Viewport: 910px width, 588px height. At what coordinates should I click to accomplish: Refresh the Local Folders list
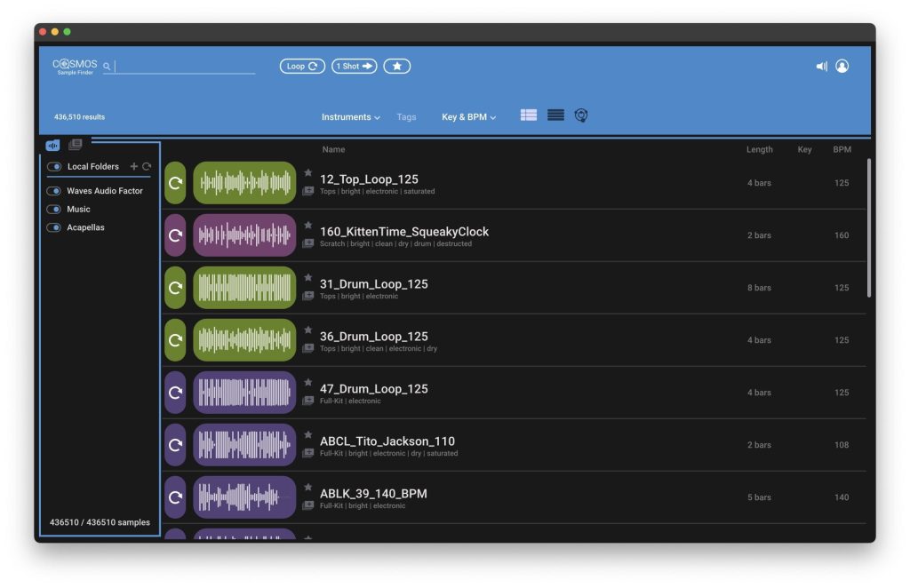point(147,166)
